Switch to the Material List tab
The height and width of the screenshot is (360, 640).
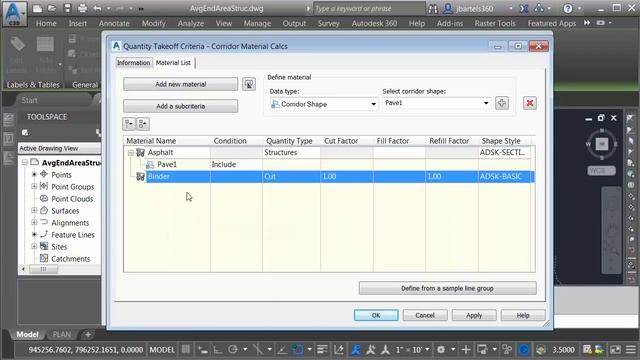pos(173,62)
